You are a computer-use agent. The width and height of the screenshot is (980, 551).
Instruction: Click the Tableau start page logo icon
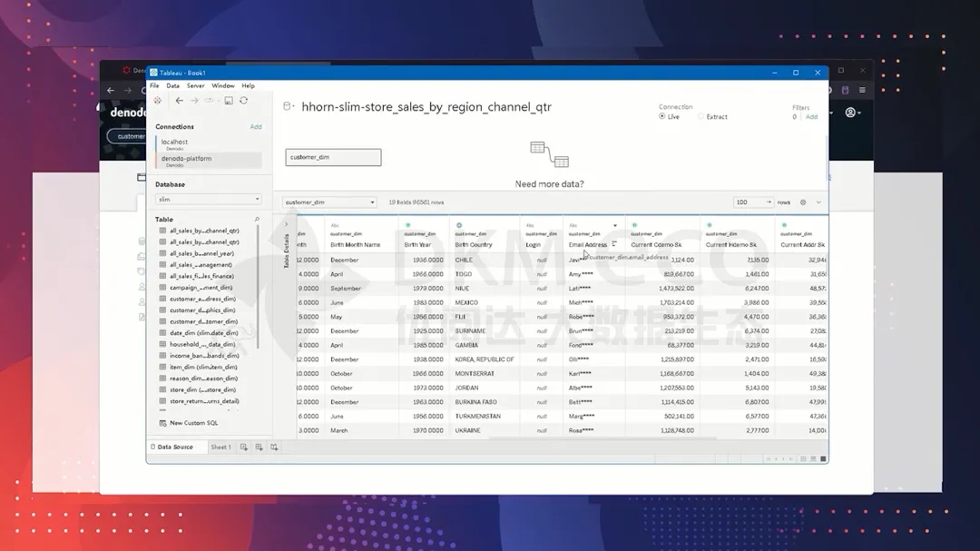tap(157, 101)
